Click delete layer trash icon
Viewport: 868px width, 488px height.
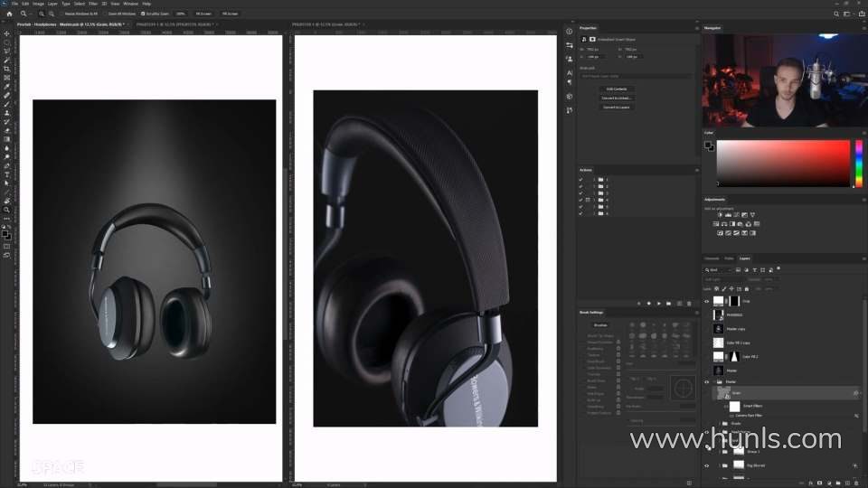coord(856,483)
